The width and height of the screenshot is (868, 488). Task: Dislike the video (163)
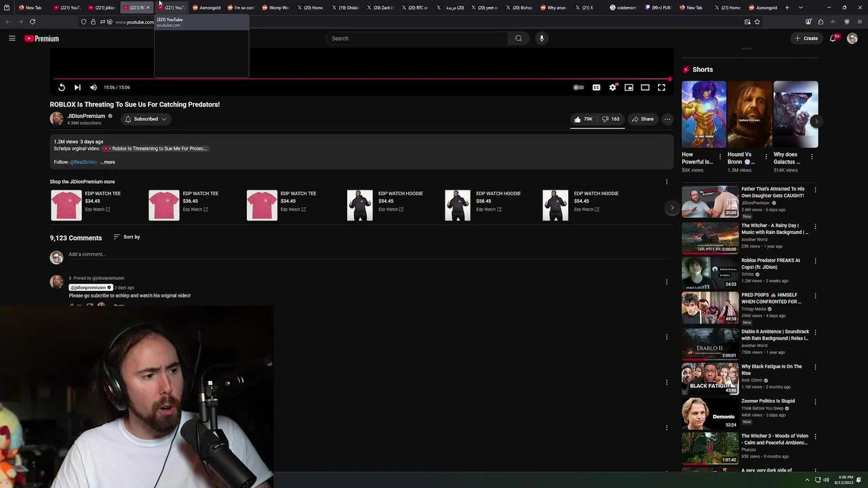(610, 119)
